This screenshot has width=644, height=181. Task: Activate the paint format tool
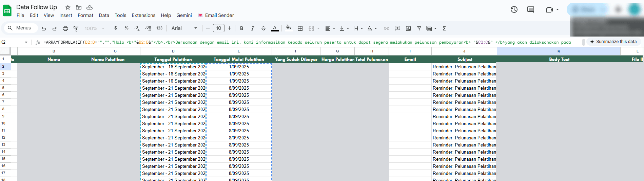point(76,28)
